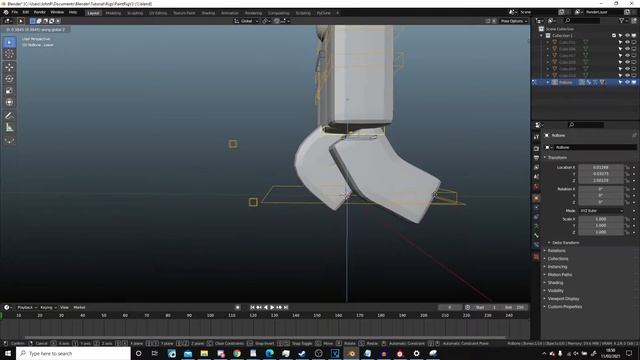Toggle snapping magnet in viewport header
The width and height of the screenshot is (640, 360).
coord(277,21)
